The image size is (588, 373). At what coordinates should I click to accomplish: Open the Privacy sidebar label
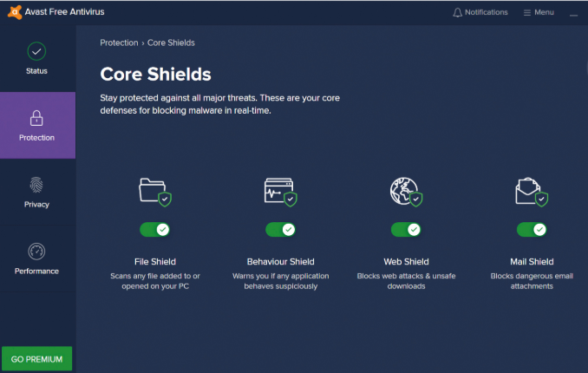36,205
